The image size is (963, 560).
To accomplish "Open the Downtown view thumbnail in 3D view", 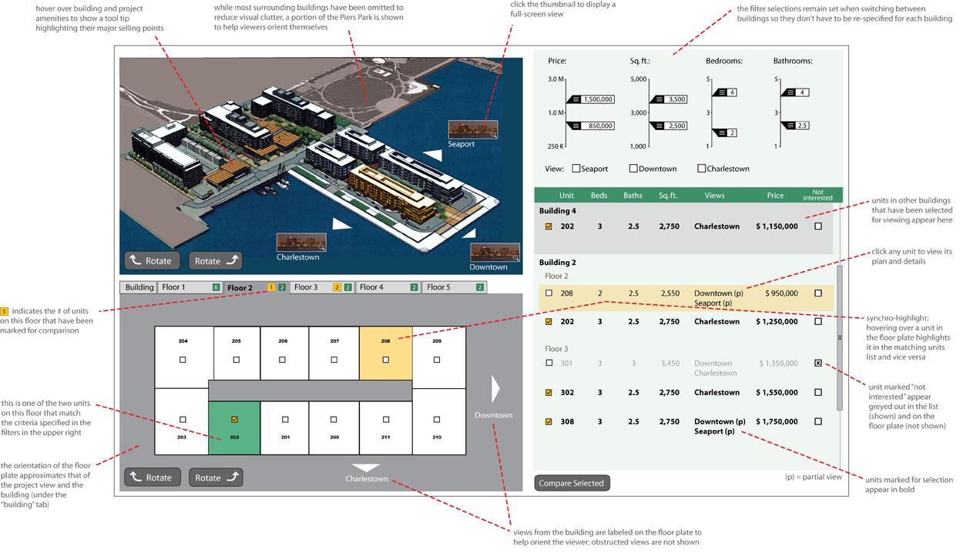I will point(495,253).
